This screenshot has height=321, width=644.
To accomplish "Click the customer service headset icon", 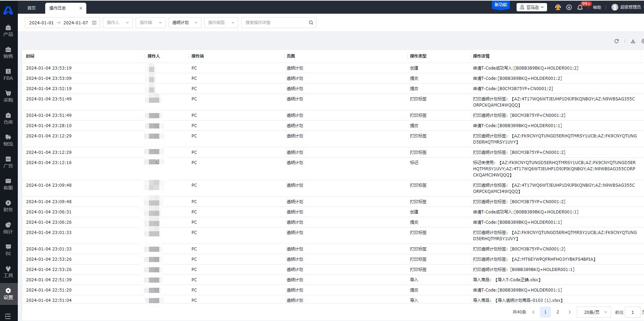I will (558, 7).
